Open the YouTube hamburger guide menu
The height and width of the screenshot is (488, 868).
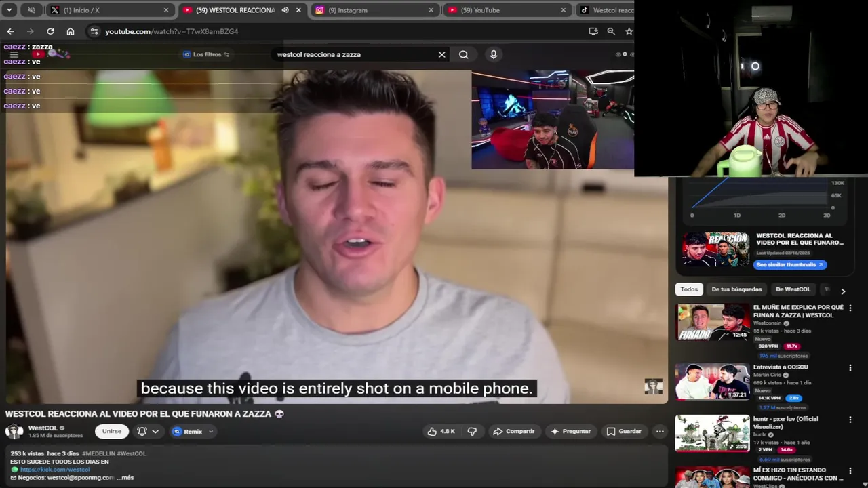(x=14, y=54)
